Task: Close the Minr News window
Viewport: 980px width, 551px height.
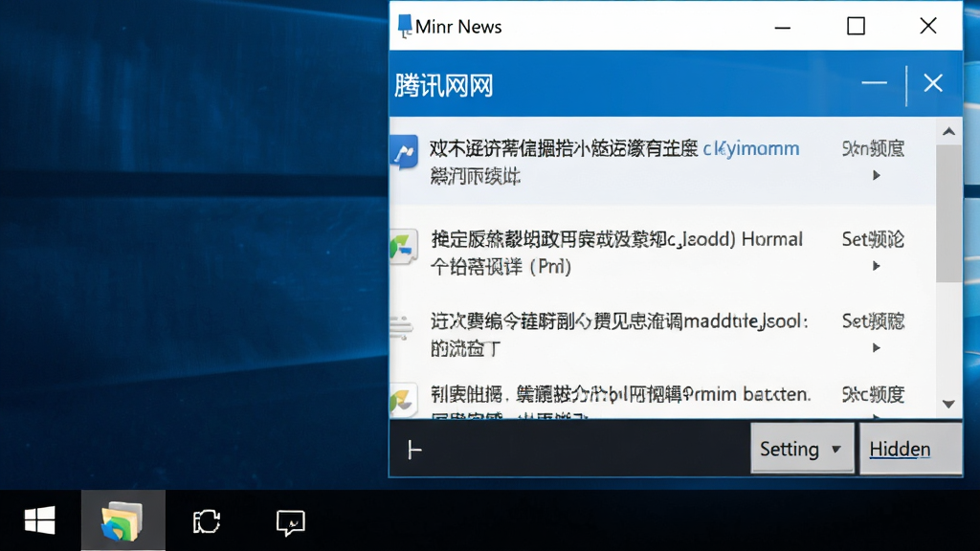Action: click(928, 26)
